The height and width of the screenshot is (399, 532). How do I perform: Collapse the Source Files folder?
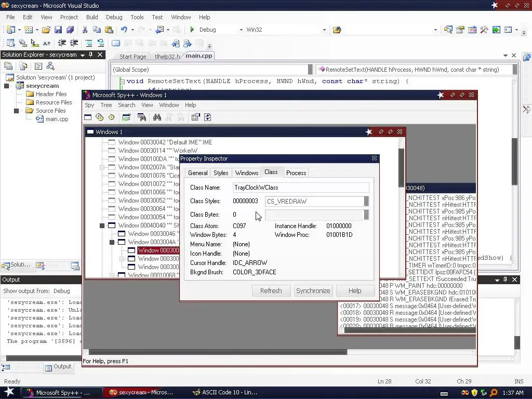pyautogui.click(x=16, y=111)
